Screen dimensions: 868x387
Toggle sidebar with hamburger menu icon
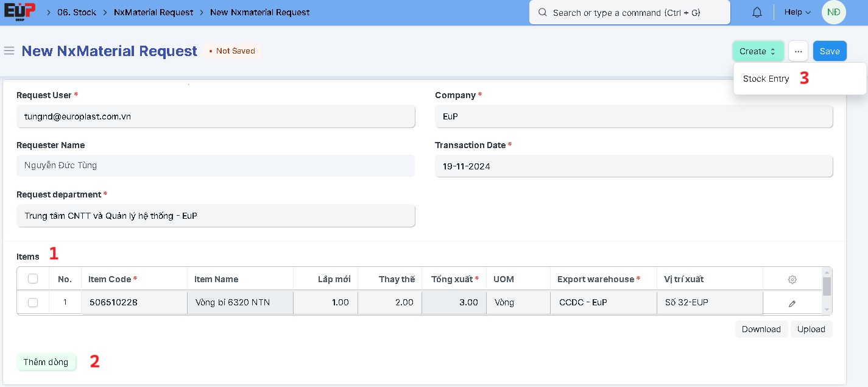click(9, 51)
